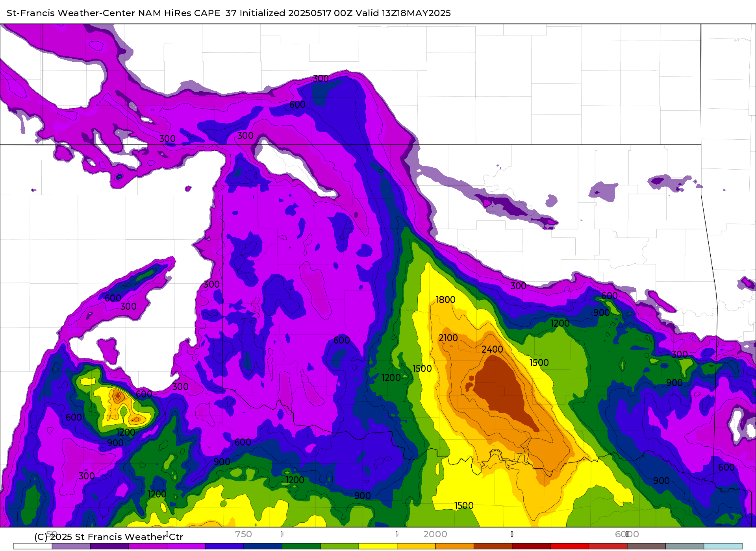
Task: Click the 2100 contour label on the map
Action: pyautogui.click(x=448, y=338)
